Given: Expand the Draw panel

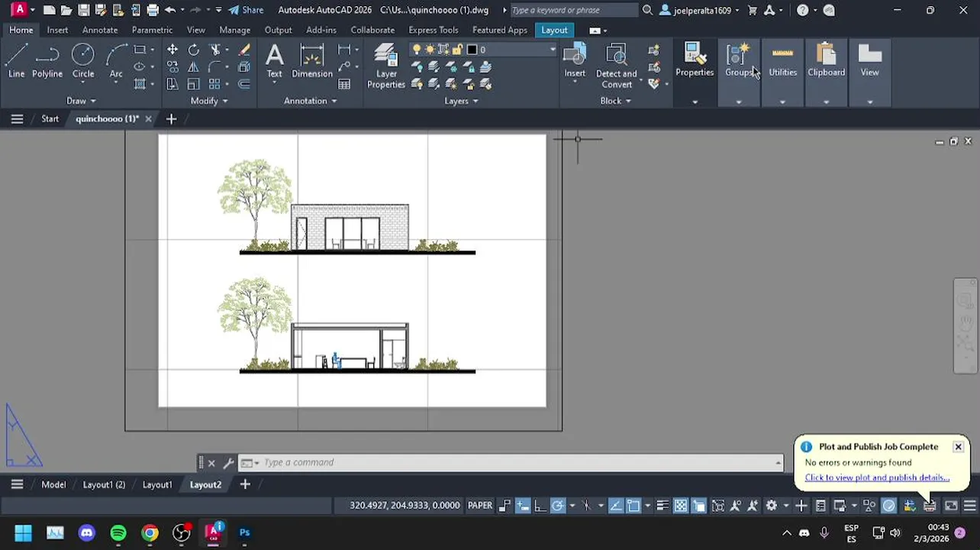Looking at the screenshot, I should click(x=82, y=101).
